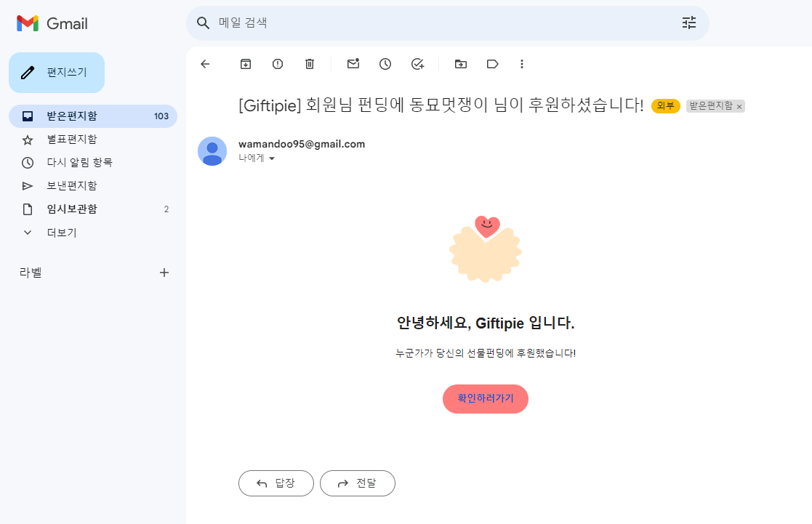Delete this email with trash icon
812x524 pixels.
[x=310, y=64]
